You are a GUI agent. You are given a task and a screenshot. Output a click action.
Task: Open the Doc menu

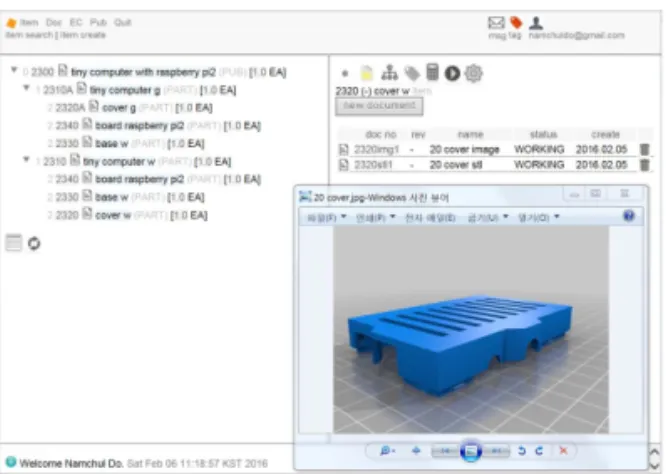point(54,23)
